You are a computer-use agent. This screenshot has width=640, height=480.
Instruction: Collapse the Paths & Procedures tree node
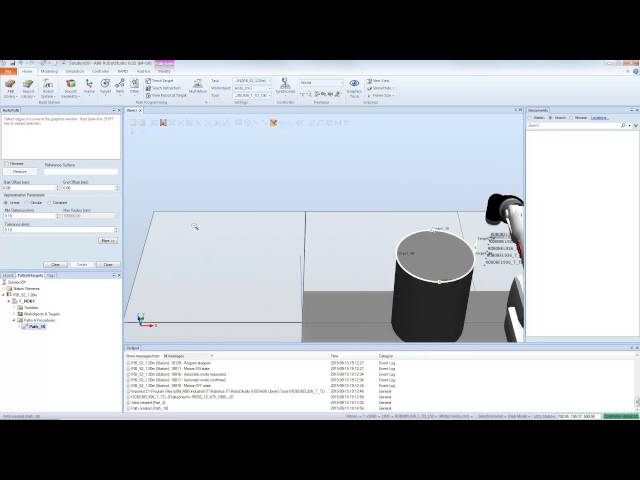(x=14, y=320)
